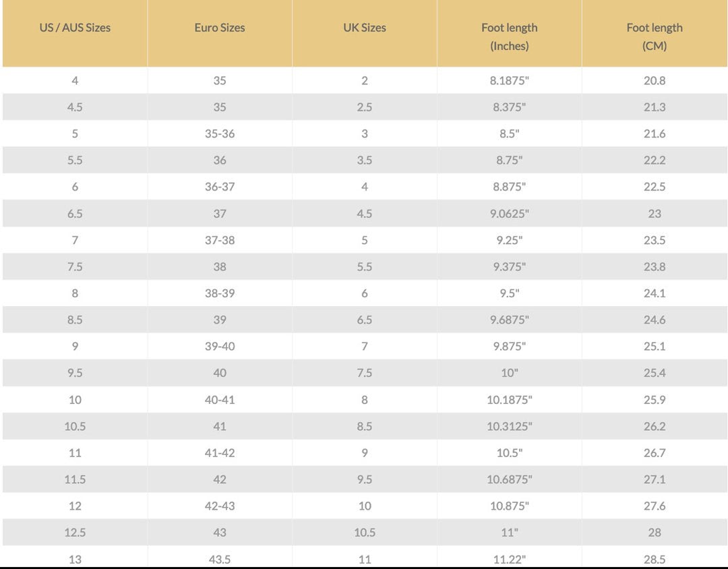Click the Foot length (CM) header
This screenshot has height=569, width=728.
(x=655, y=36)
